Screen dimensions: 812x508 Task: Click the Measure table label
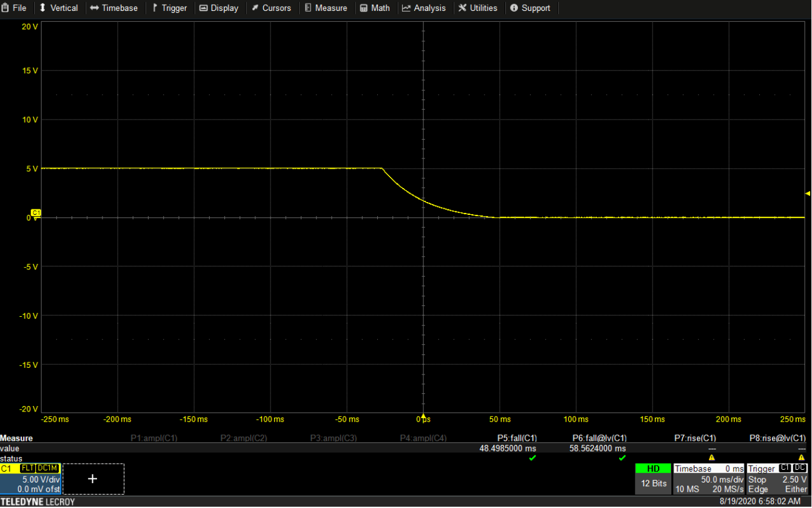pos(16,438)
